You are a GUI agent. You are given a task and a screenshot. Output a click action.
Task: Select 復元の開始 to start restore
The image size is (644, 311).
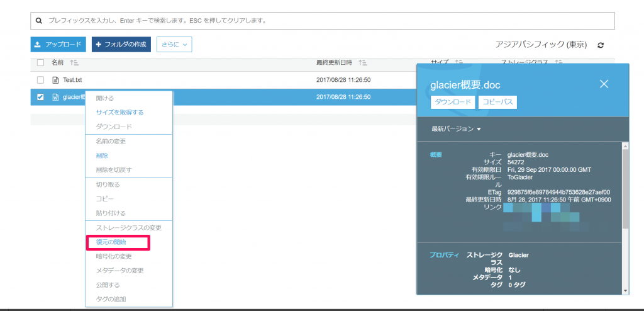click(111, 242)
